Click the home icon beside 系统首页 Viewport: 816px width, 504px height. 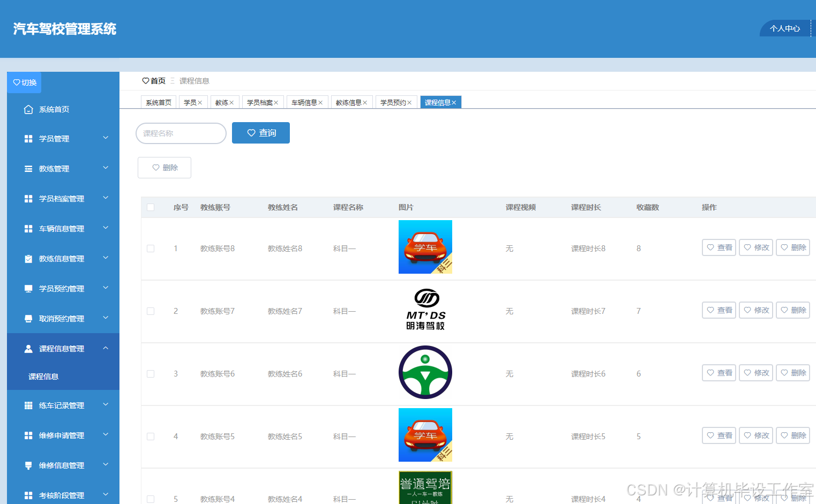coord(28,109)
